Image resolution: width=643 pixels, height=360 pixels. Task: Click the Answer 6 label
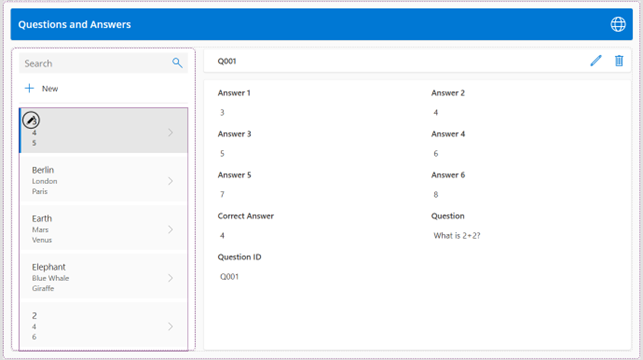(448, 175)
